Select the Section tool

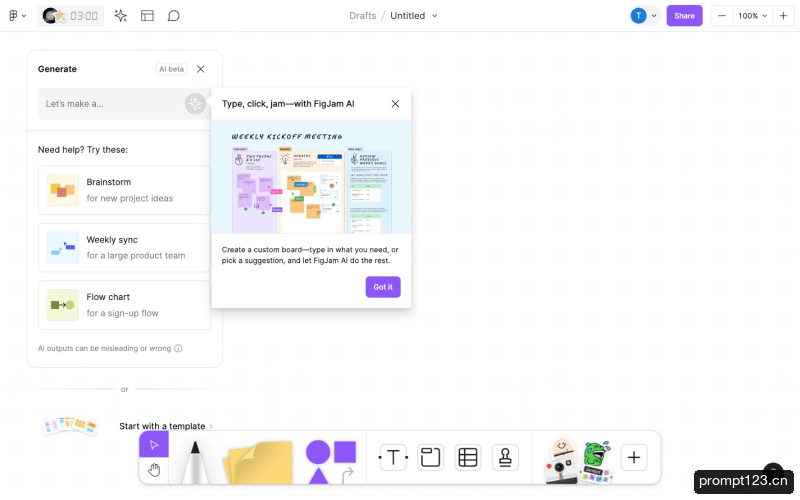[430, 457]
